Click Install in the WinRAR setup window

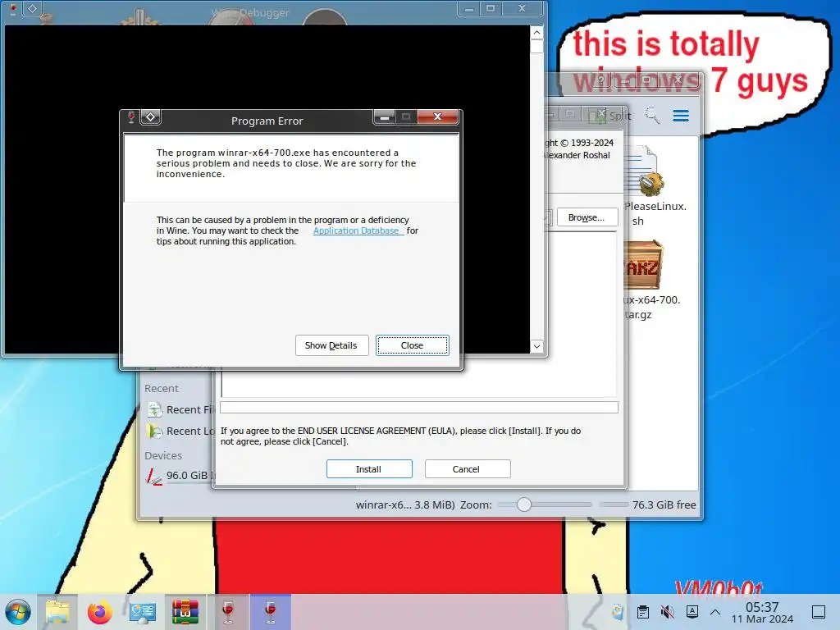pos(369,468)
